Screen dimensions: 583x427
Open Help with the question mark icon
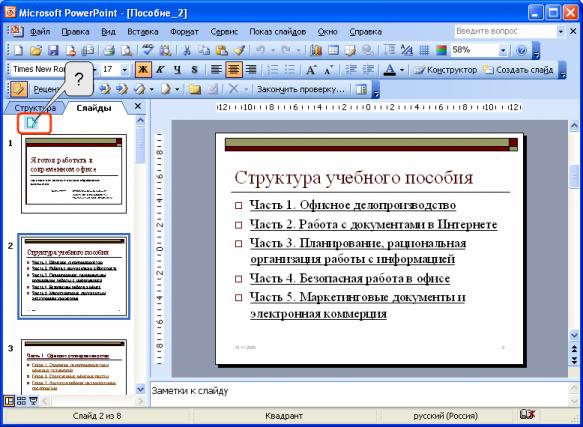coord(522,50)
